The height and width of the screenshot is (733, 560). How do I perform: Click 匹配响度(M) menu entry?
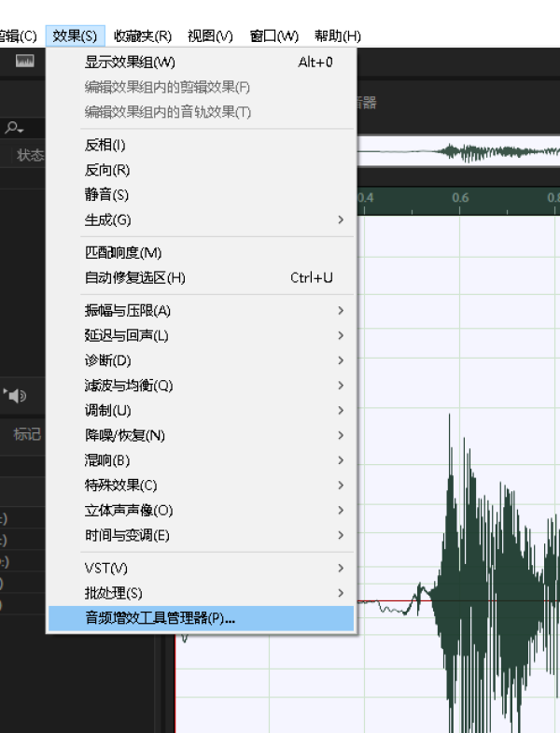pos(123,253)
